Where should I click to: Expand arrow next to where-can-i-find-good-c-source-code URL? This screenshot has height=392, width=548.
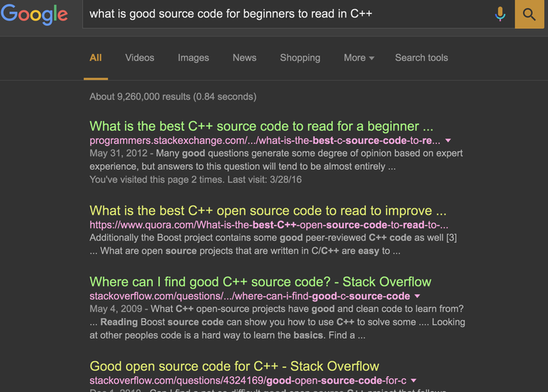[417, 296]
